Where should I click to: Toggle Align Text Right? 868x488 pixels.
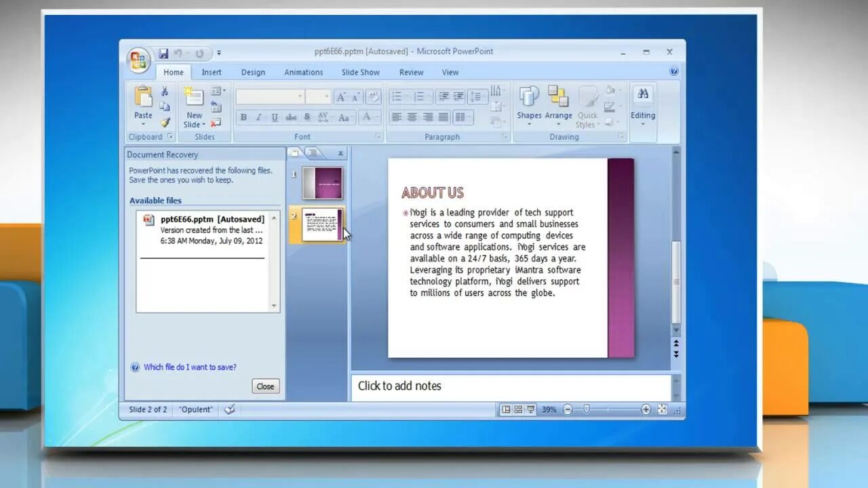coord(428,117)
